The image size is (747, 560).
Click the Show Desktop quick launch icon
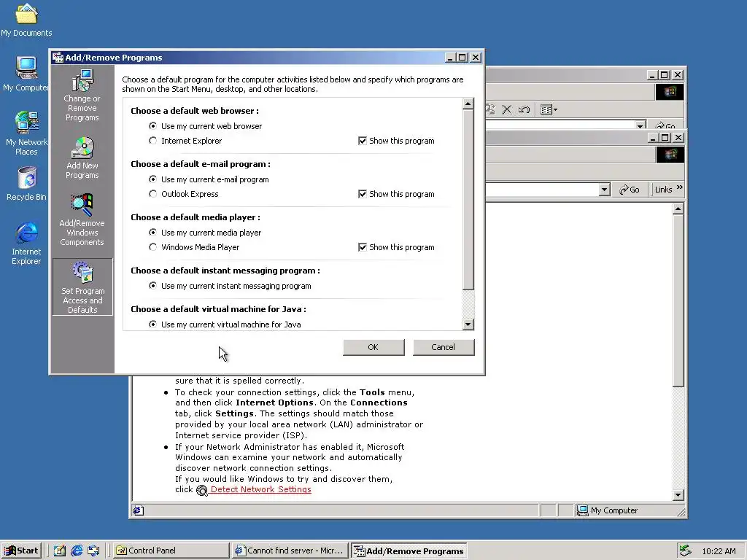click(x=60, y=551)
